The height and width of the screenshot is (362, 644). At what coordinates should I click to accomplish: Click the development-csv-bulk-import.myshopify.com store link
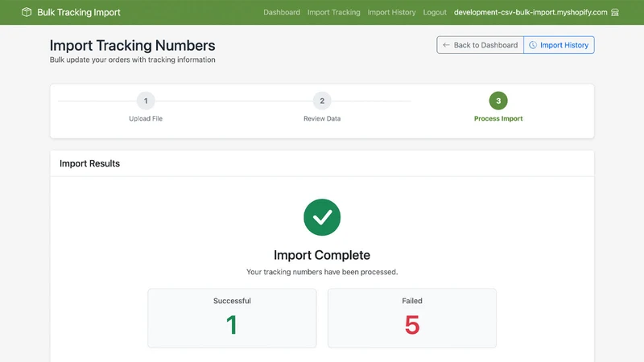click(x=530, y=12)
